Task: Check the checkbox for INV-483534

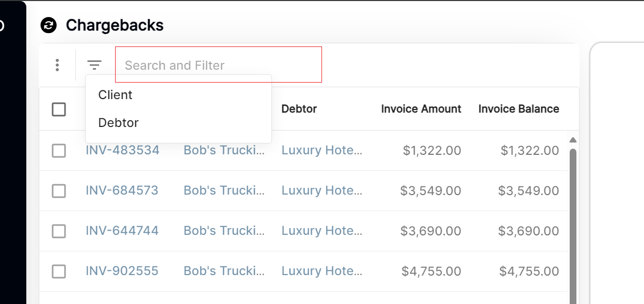Action: (58, 150)
